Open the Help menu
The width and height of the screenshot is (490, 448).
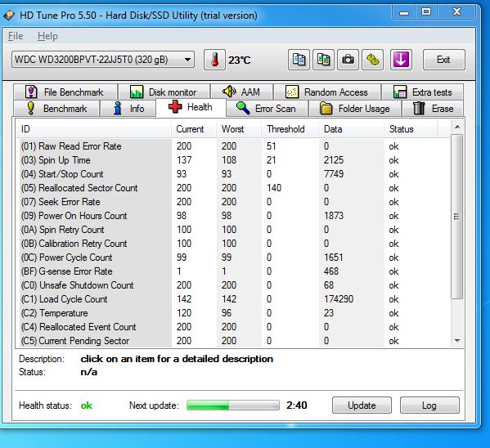pyautogui.click(x=47, y=36)
